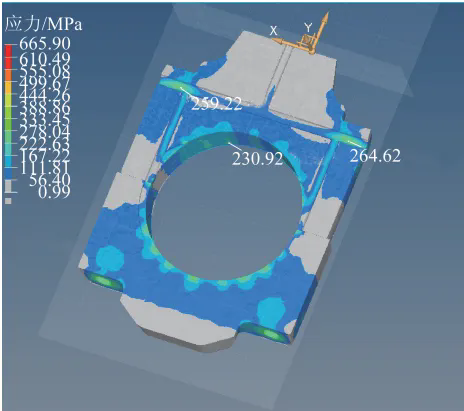The width and height of the screenshot is (464, 411).
Task: Click the 230.92 stress annotation
Action: tap(257, 159)
